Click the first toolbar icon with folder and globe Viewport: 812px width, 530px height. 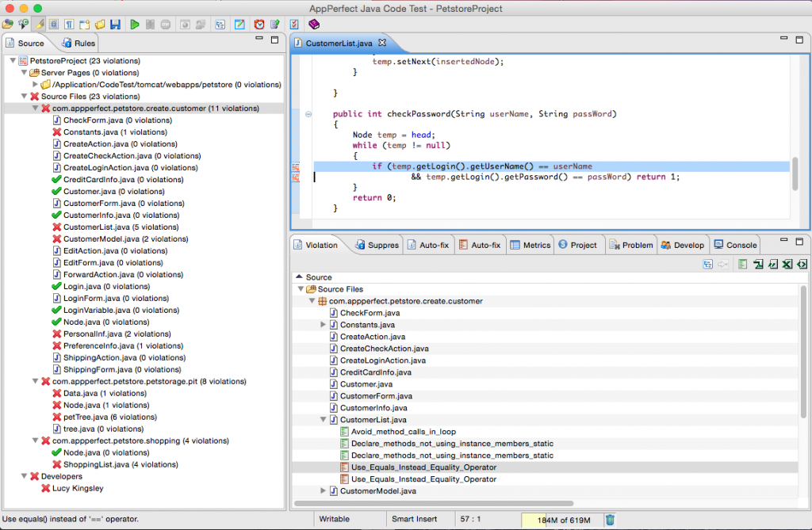7,25
